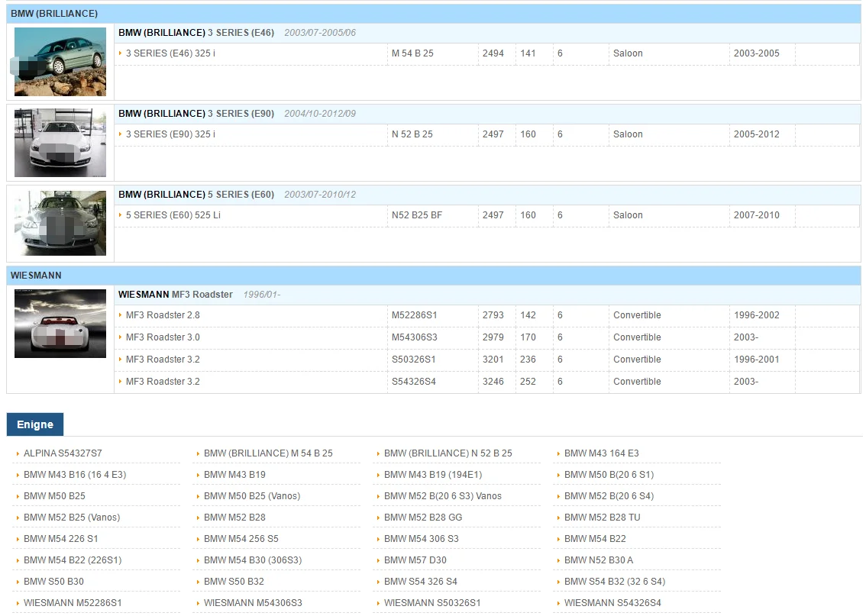The height and width of the screenshot is (616, 866).
Task: Click the 3 SERIES (E46) 325 i model
Action: 170,53
